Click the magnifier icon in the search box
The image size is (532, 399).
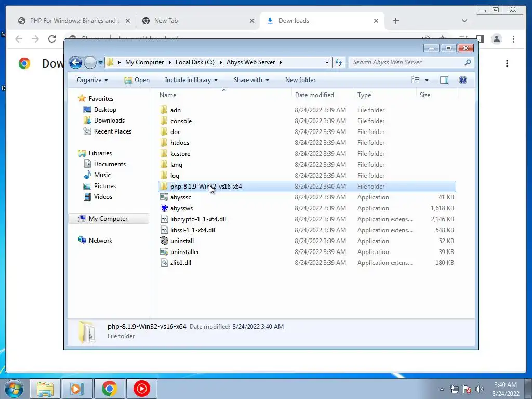468,62
